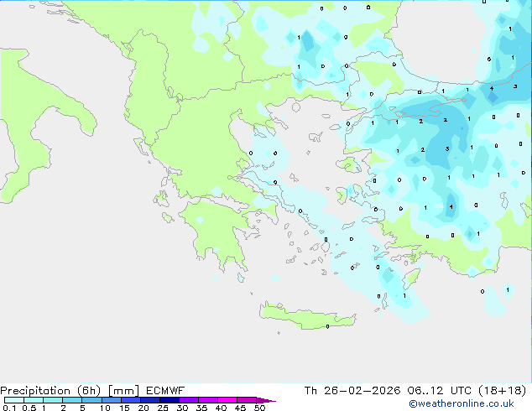Select the 30–35 mm purple legend swatch
Viewport: 532px width, 411px height.
pyautogui.click(x=188, y=400)
